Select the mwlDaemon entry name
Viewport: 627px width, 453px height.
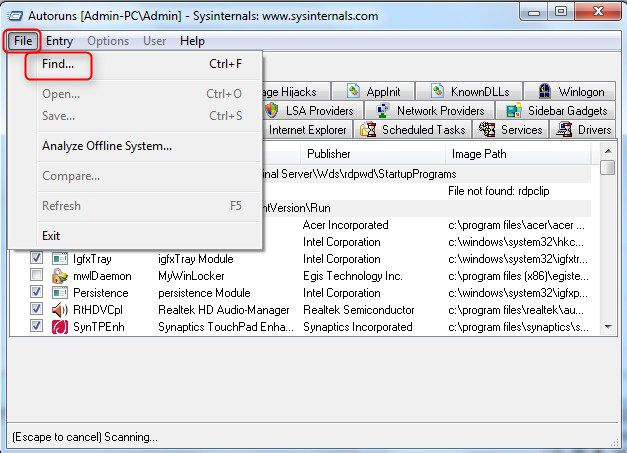(102, 276)
